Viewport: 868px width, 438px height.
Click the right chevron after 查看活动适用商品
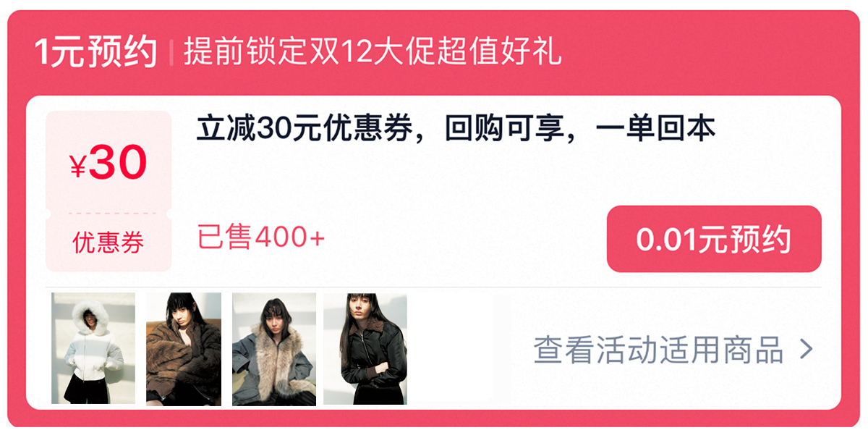[806, 350]
